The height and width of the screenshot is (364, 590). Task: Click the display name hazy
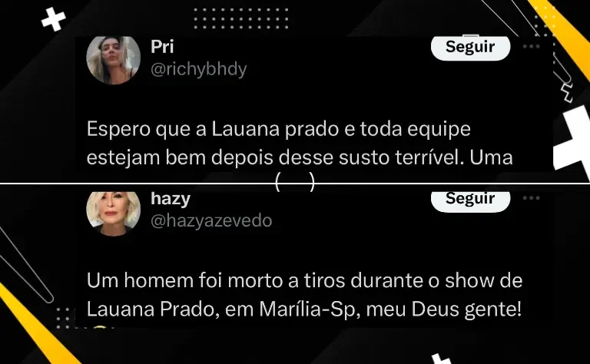point(171,199)
